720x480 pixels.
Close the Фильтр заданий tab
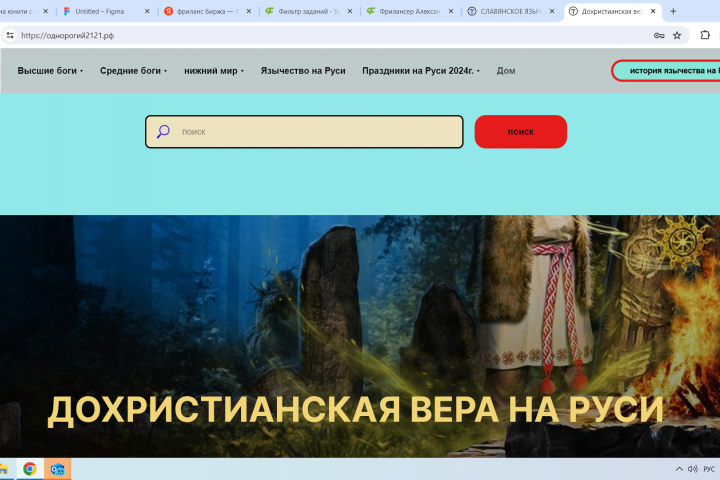[350, 11]
